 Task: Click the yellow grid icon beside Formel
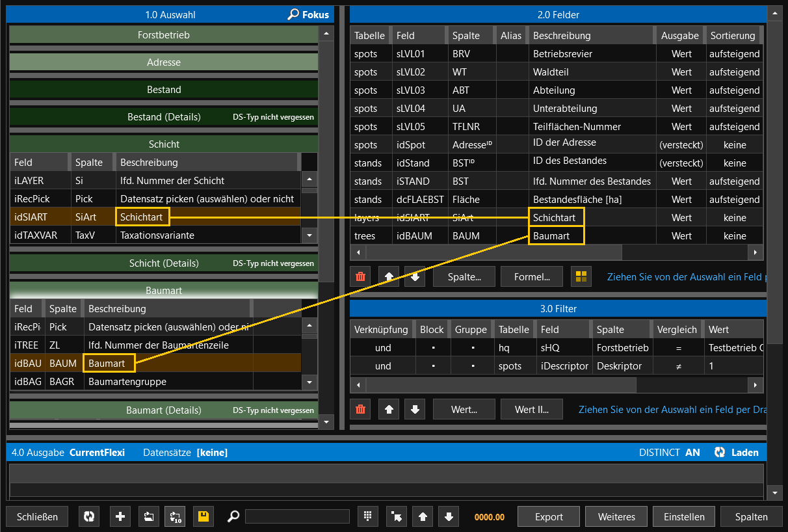point(581,276)
